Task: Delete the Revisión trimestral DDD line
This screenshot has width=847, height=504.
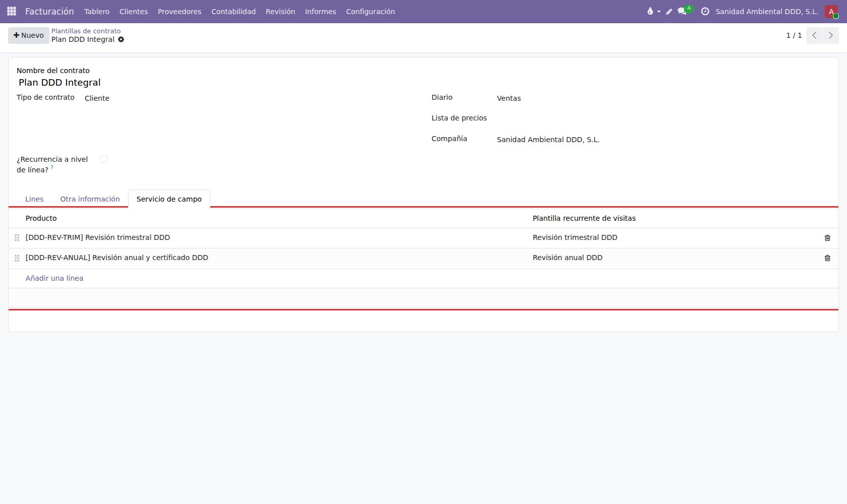Action: point(827,238)
